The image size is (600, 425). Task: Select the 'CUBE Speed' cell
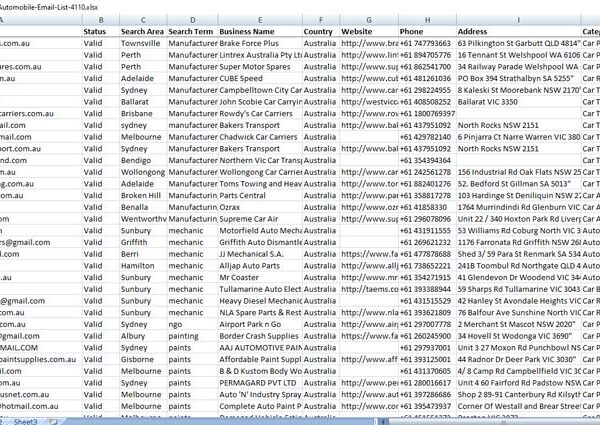(x=260, y=78)
